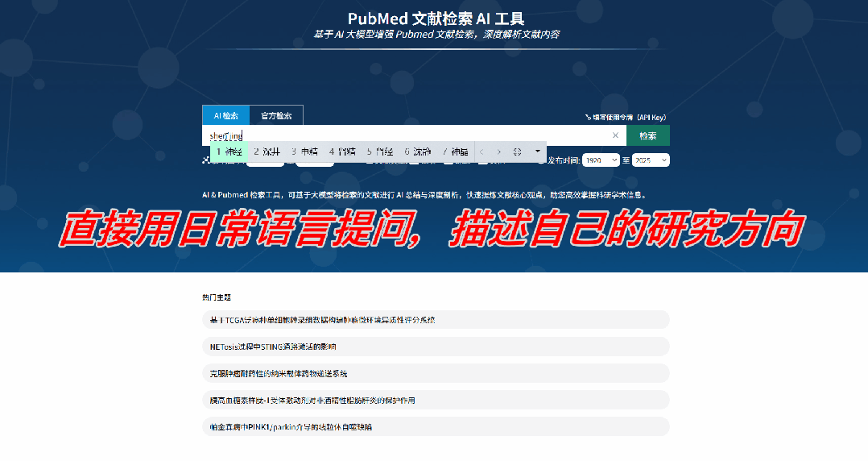Open hot topic NETosis STING pathway activation
This screenshot has height=461, width=868.
(x=436, y=347)
